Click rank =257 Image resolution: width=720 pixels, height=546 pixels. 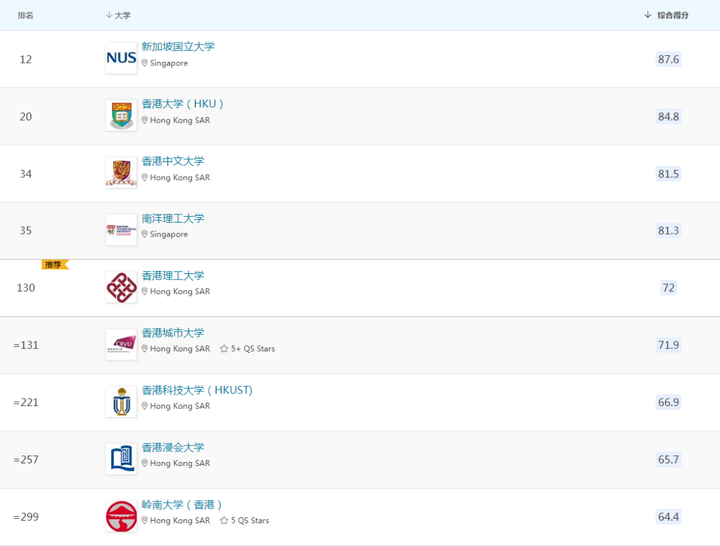tap(26, 460)
